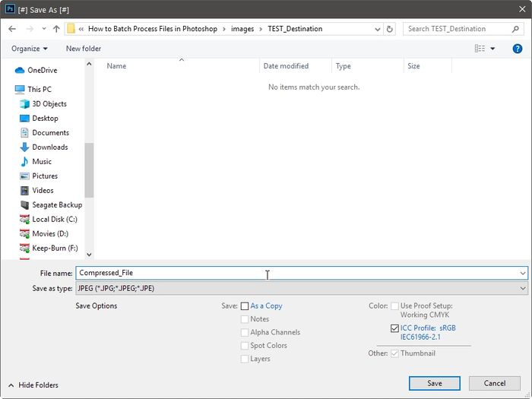This screenshot has width=532, height=399.
Task: Create a New folder
Action: tap(84, 49)
